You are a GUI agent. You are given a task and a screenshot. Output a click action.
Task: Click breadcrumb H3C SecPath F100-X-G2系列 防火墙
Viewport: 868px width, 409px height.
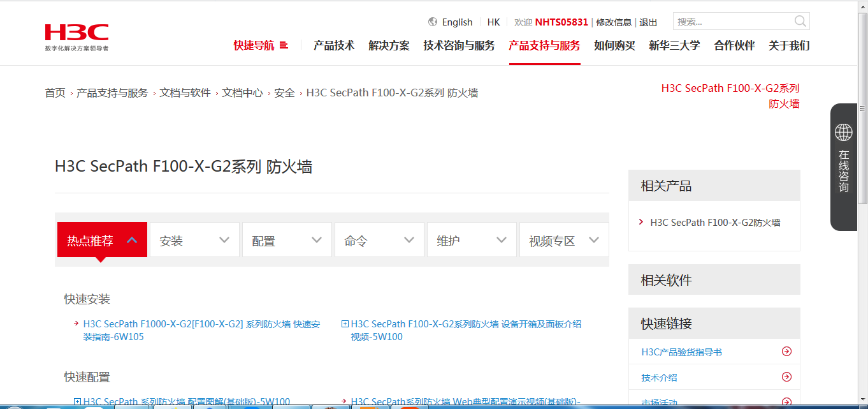click(392, 93)
